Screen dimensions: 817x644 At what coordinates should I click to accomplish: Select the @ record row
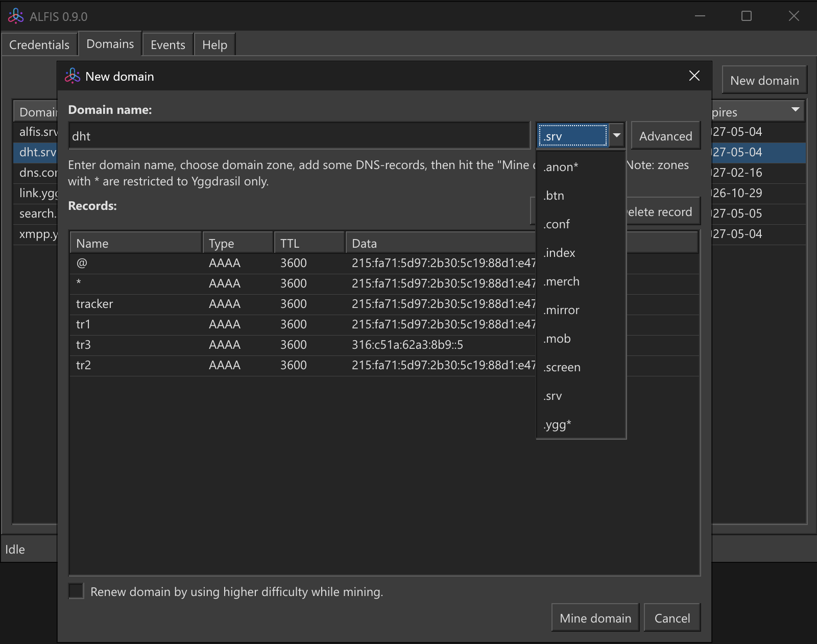click(x=303, y=263)
